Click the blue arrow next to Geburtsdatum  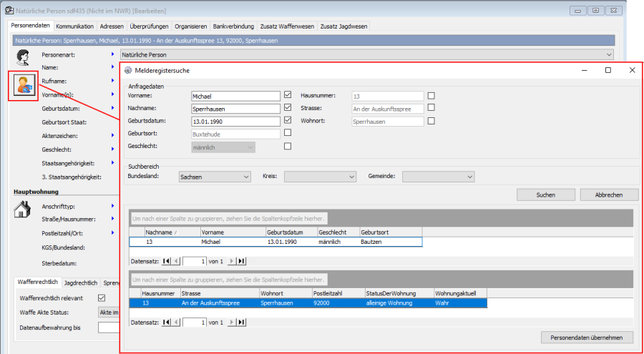click(112, 109)
